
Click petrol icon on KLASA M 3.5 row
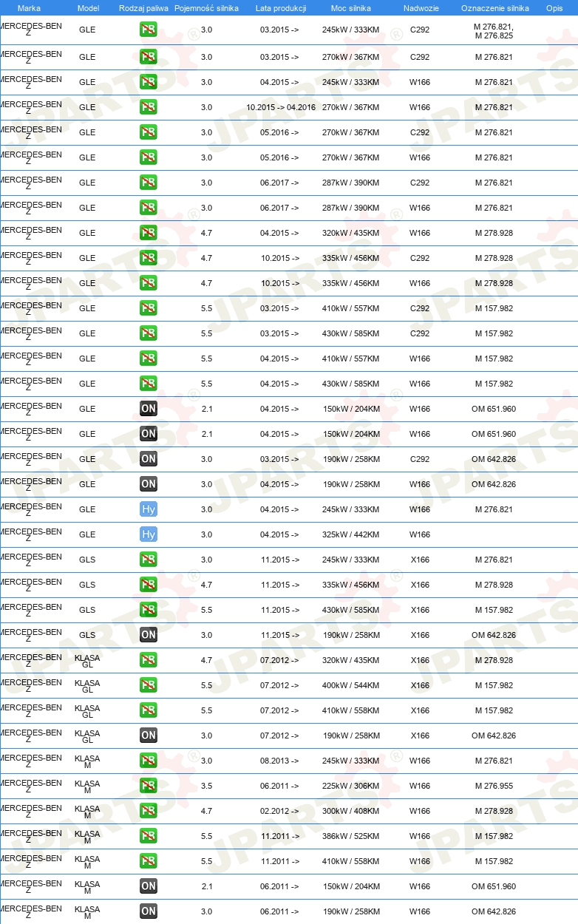tap(149, 786)
